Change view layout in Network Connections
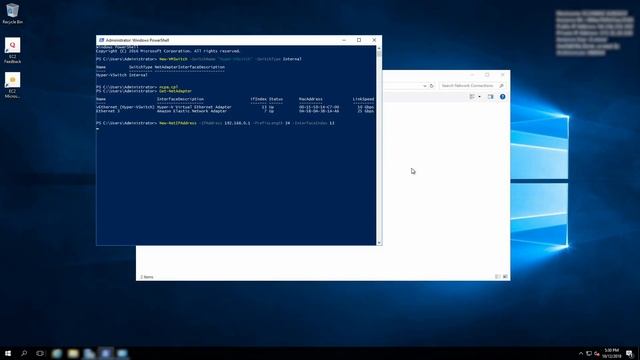640x360 pixels. [472, 97]
